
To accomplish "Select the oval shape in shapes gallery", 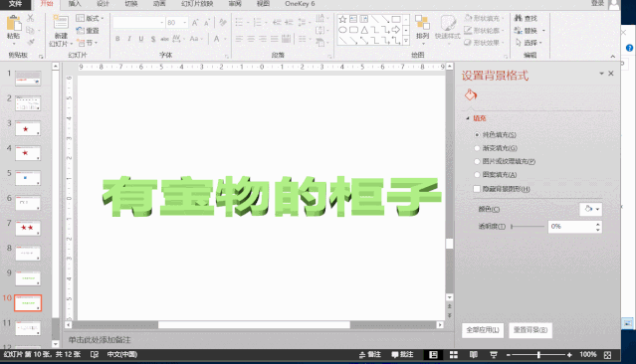I will click(342, 30).
